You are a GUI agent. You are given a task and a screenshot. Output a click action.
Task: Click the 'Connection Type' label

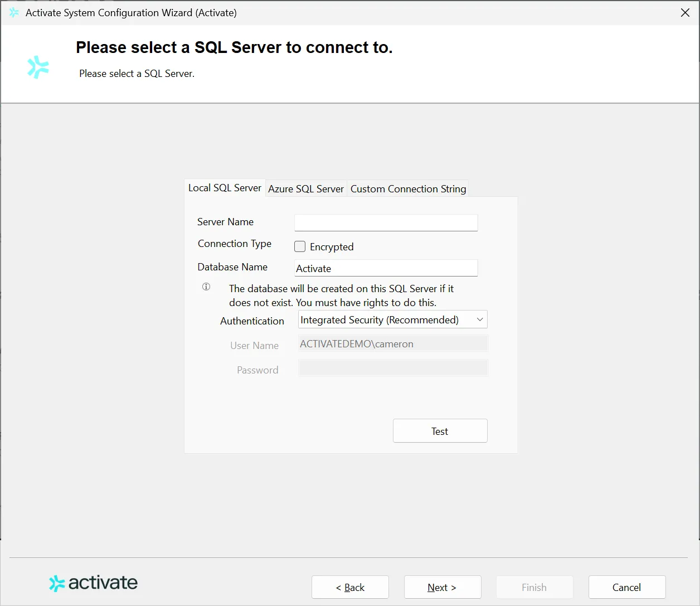coord(235,244)
